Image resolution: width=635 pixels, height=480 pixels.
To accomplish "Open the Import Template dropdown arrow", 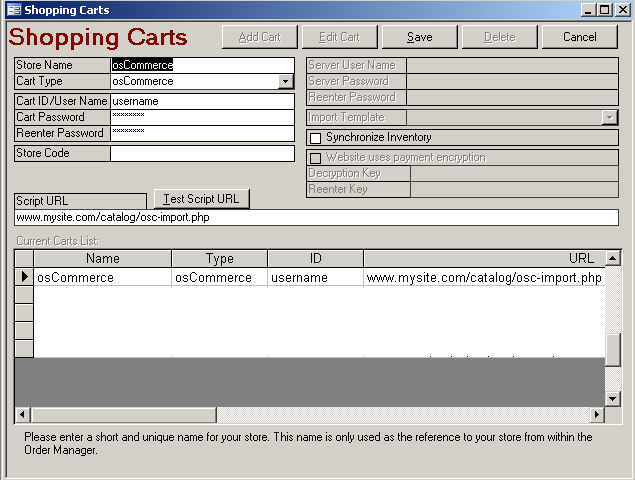I will pyautogui.click(x=609, y=117).
